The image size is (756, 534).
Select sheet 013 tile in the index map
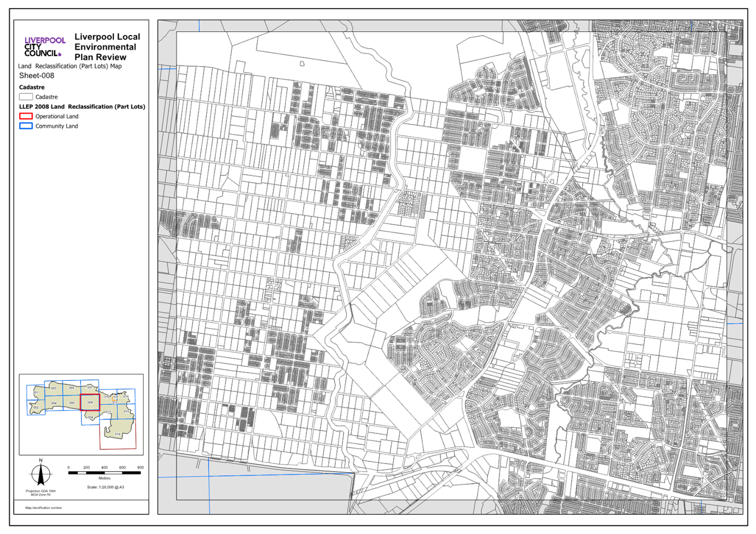click(x=108, y=412)
